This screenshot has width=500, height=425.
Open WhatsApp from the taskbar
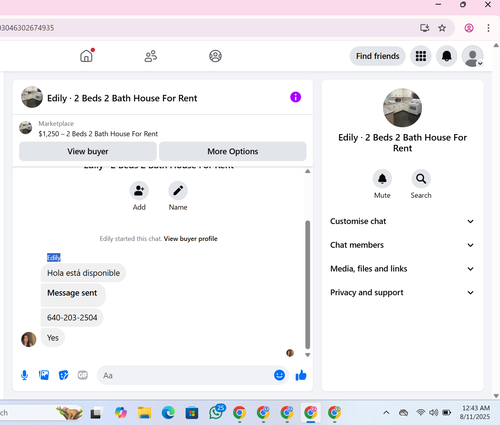[216, 413]
